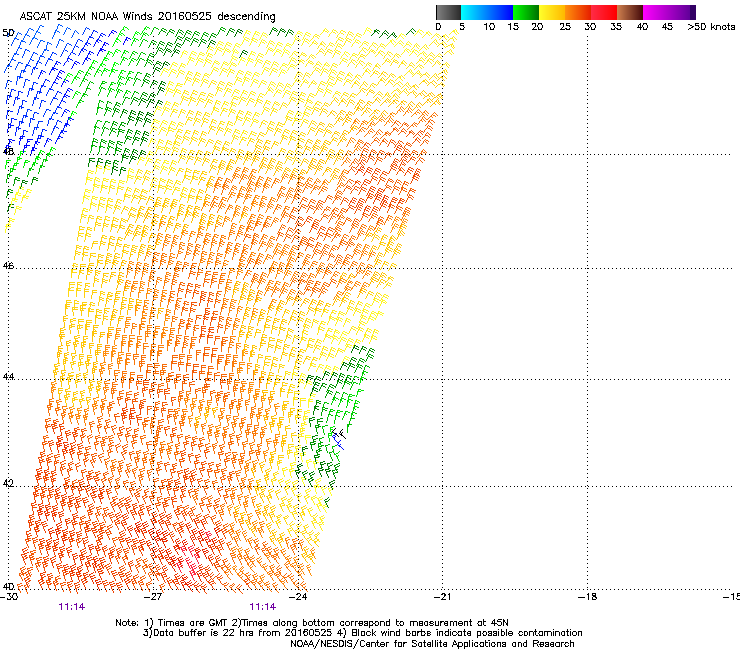Click the black contaminated wind barbs near 43N
This screenshot has width=740, height=650.
(x=338, y=435)
